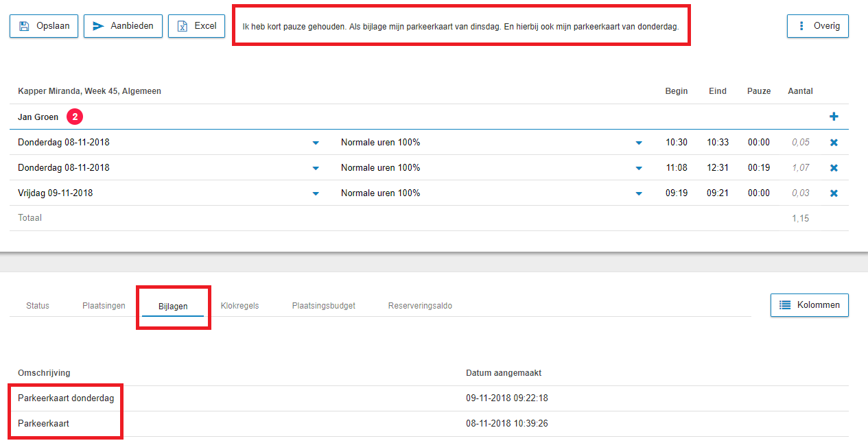Image resolution: width=868 pixels, height=443 pixels.
Task: Open the Kolommen column chooser
Action: click(809, 305)
